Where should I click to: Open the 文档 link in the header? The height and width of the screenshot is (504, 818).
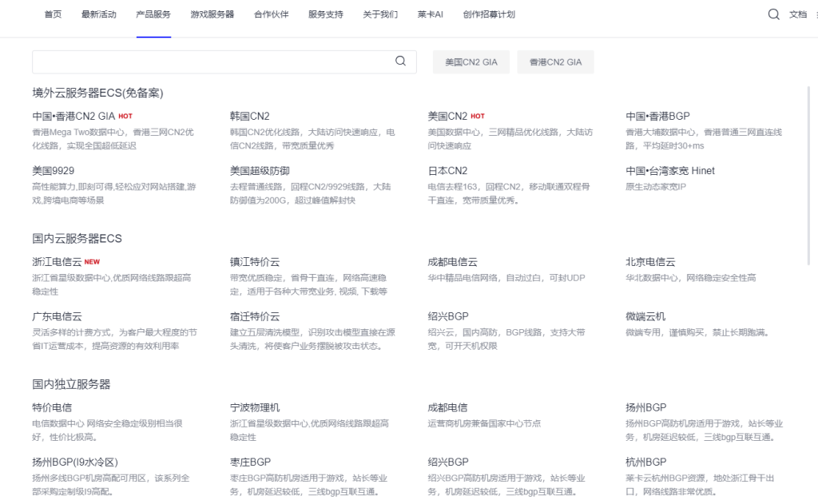click(x=800, y=14)
